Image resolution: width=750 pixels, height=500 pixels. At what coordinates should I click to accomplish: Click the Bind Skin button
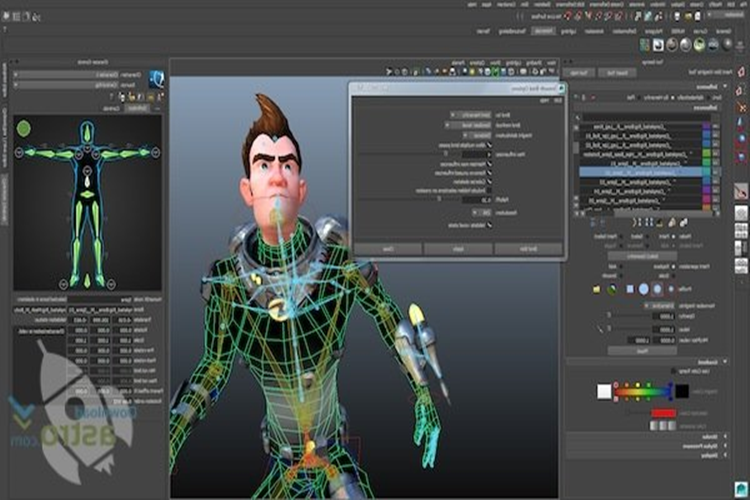528,249
